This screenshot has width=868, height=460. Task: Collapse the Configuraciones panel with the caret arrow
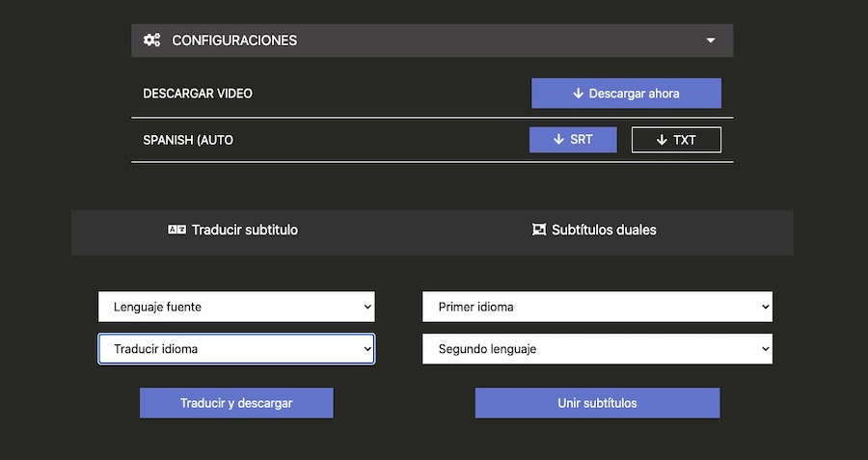(x=711, y=41)
